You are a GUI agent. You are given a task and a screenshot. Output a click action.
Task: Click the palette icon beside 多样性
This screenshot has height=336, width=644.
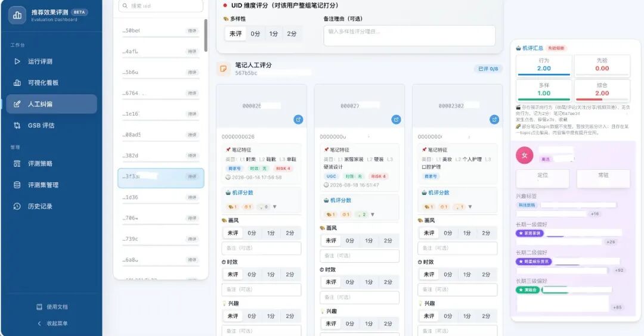pos(225,19)
